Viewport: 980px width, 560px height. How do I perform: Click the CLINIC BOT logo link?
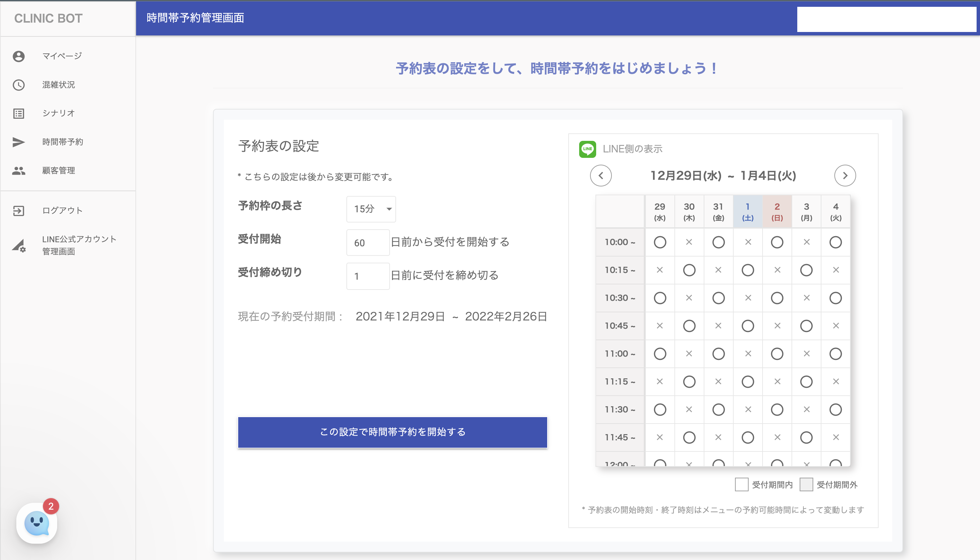[48, 18]
